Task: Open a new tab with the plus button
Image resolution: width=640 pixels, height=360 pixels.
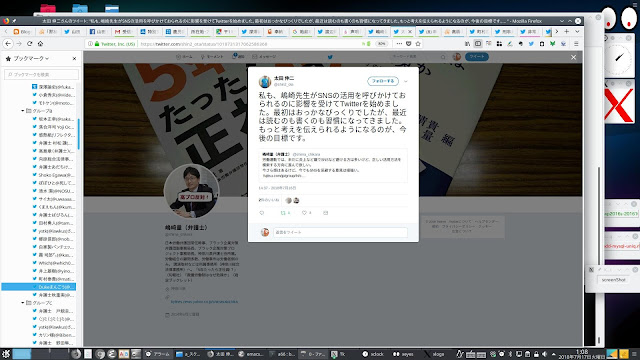Action: pos(567,31)
